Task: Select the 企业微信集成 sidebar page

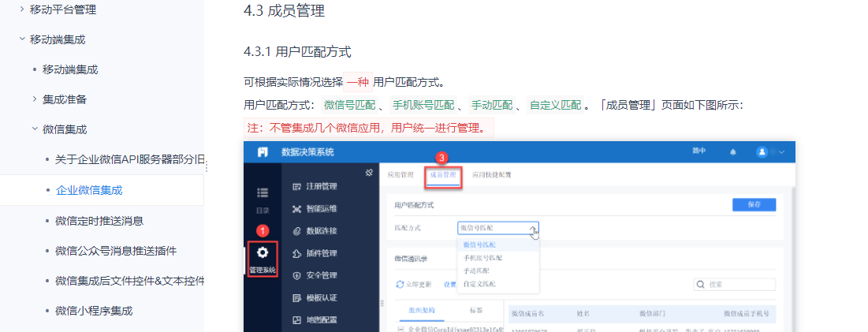Action: [x=89, y=190]
